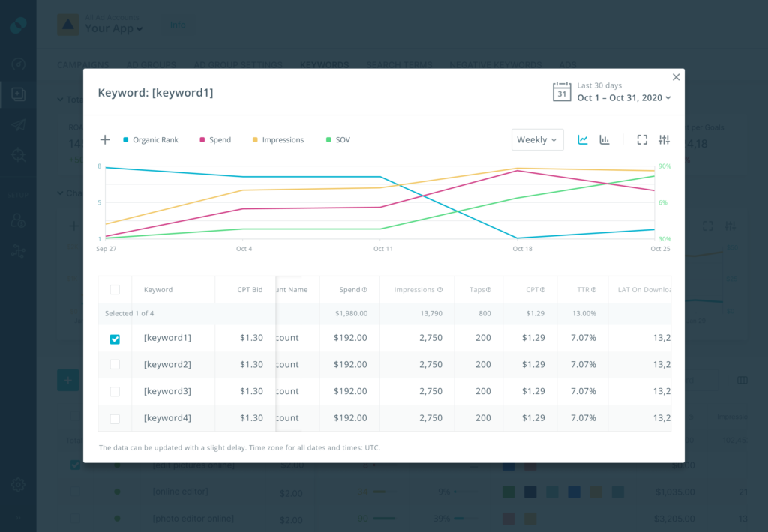Uncheck the [keyword1] row checkbox
Screen dimensions: 768x532
click(x=115, y=339)
